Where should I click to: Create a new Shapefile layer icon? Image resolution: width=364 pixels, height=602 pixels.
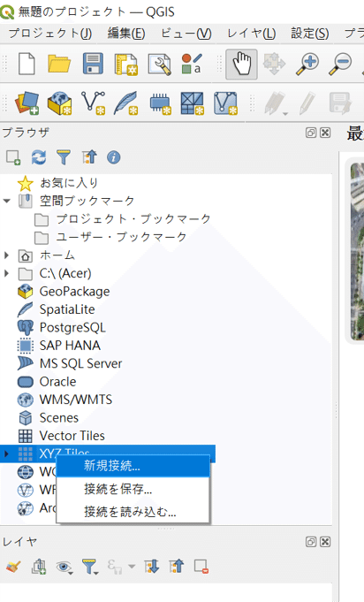pos(93,103)
